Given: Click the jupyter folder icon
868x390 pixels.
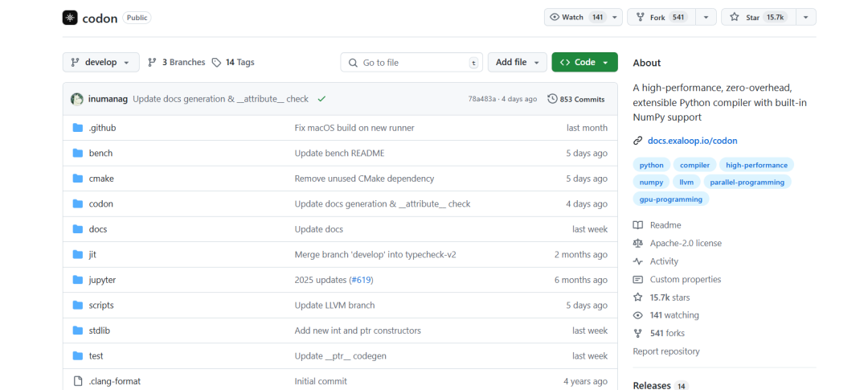Looking at the screenshot, I should [78, 280].
